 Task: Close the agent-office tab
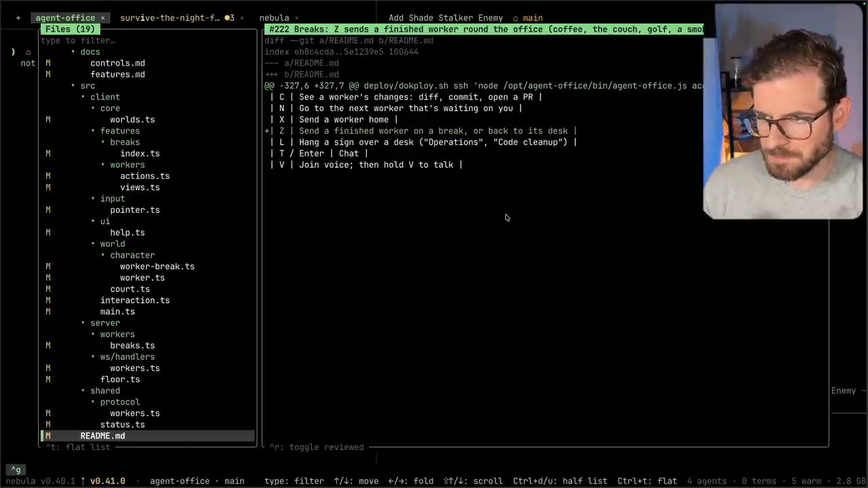coord(103,18)
